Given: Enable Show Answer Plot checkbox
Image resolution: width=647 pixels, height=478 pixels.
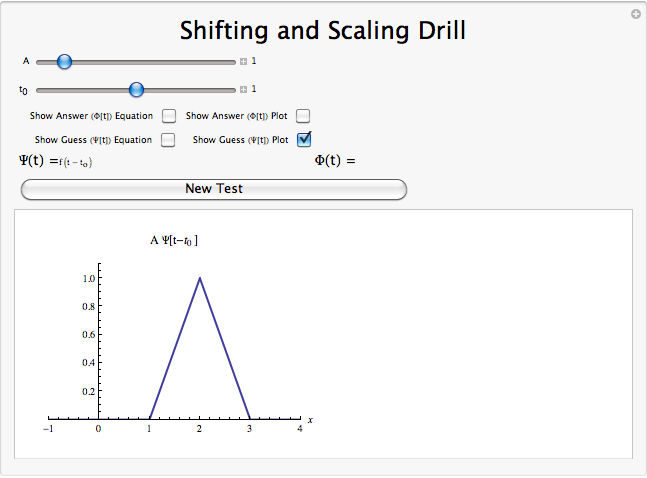Looking at the screenshot, I should pyautogui.click(x=303, y=116).
